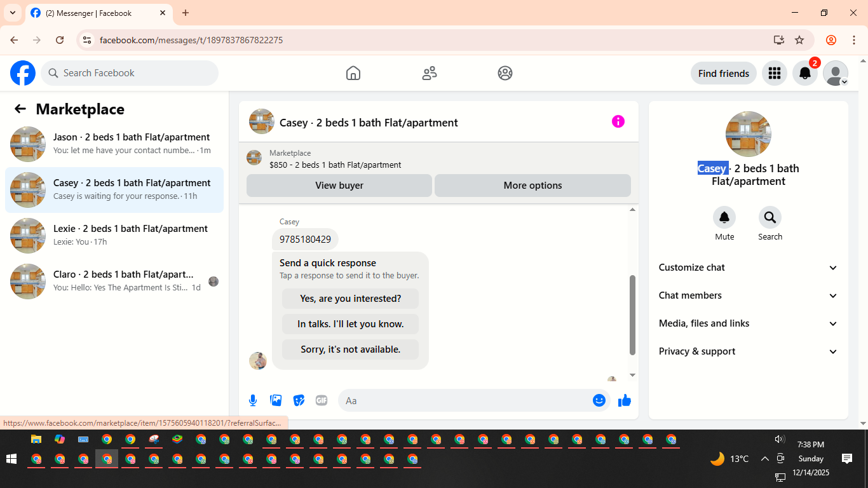The width and height of the screenshot is (868, 488).
Task: Expand Customize chat section
Action: [x=749, y=268]
